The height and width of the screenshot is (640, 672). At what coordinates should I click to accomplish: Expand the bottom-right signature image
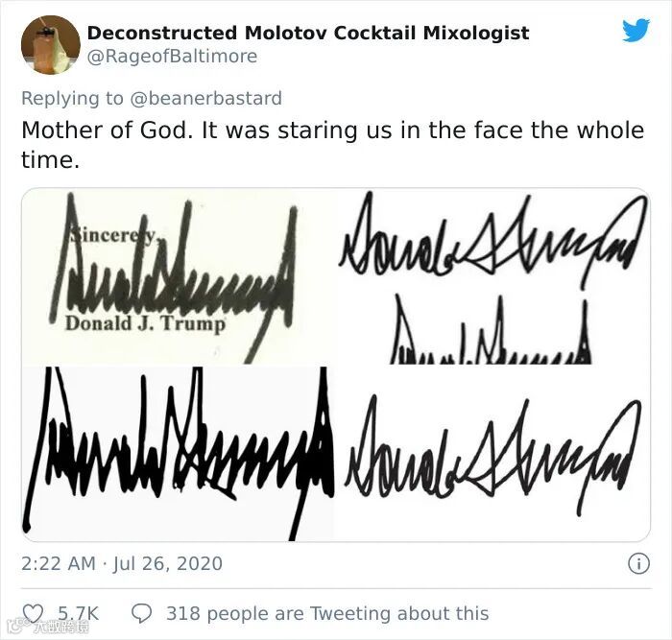point(492,453)
